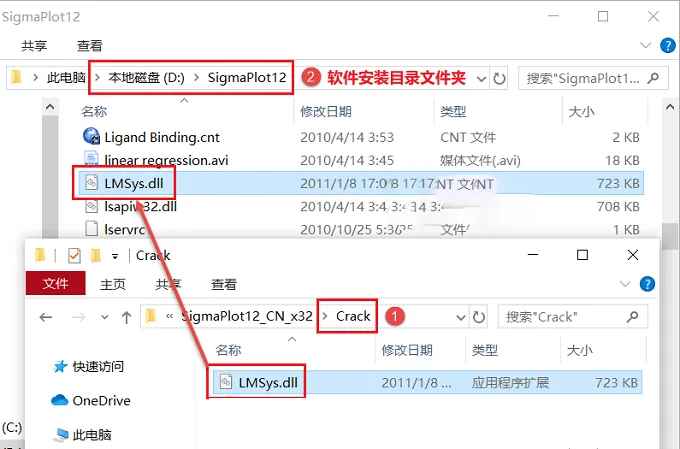Click the SigmaPlot12 search box
Screen dimensions: 680x449
pyautogui.click(x=593, y=79)
